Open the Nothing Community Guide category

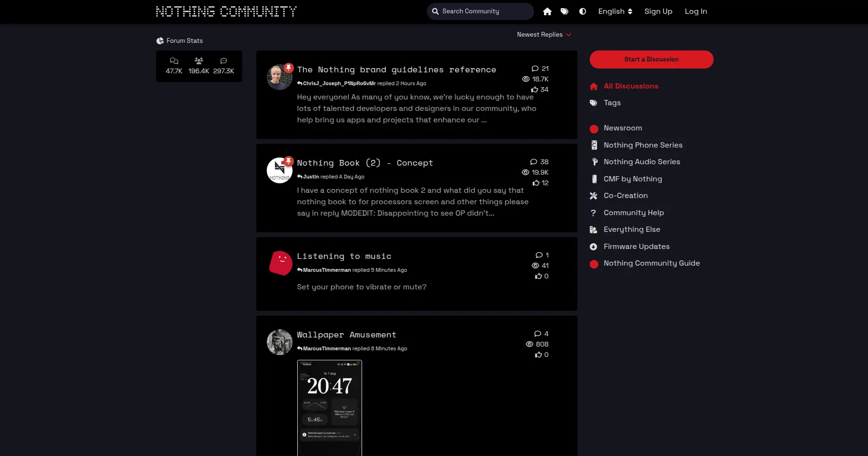pyautogui.click(x=652, y=263)
